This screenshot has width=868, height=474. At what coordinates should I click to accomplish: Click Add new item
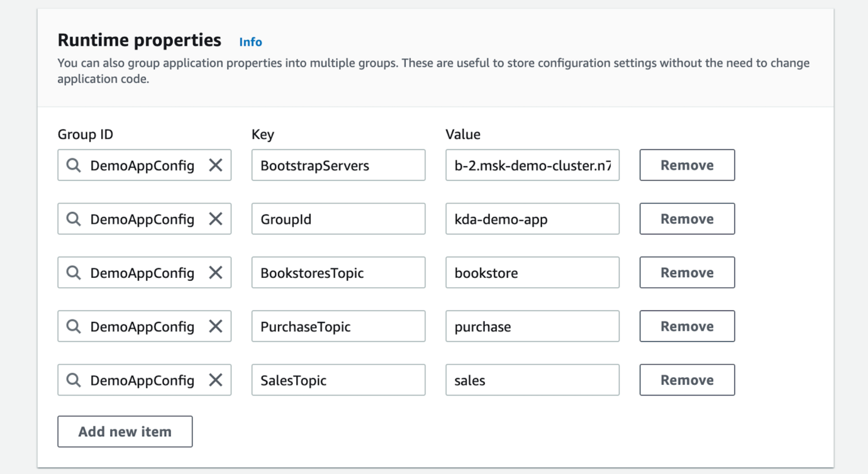pyautogui.click(x=124, y=431)
